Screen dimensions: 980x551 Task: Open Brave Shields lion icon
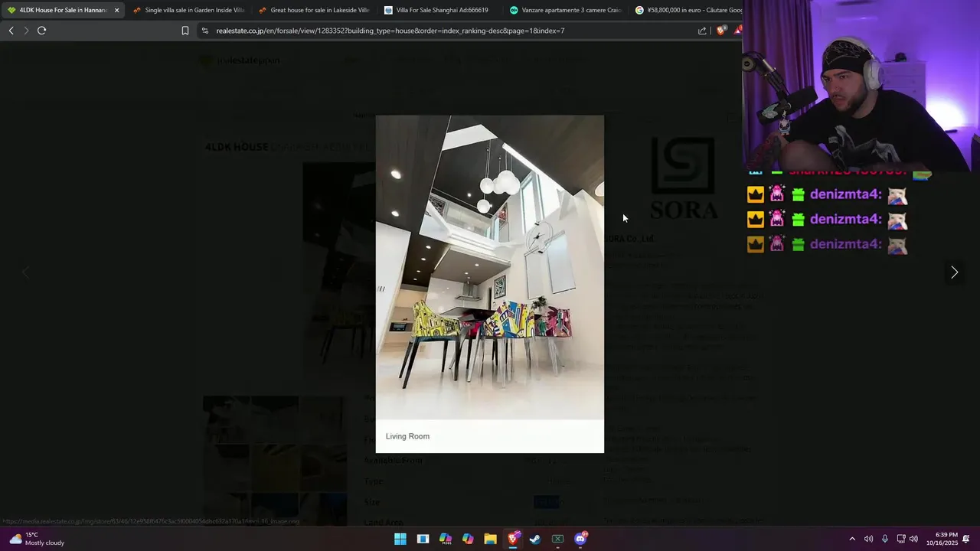coord(720,31)
